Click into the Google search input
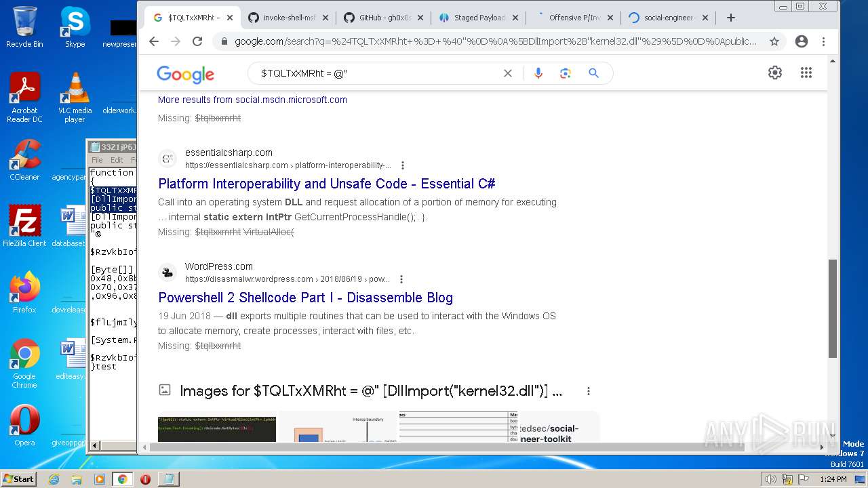 click(x=378, y=73)
